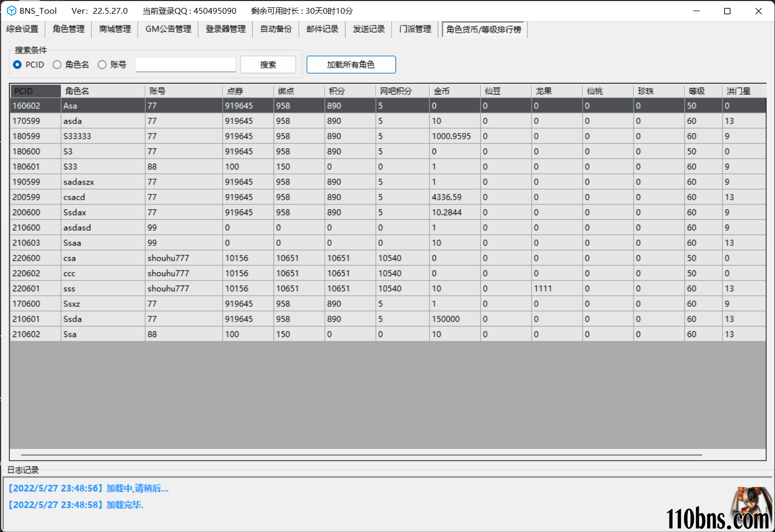Open the 登录器管理 tab
This screenshot has height=532, width=775.
pos(226,29)
